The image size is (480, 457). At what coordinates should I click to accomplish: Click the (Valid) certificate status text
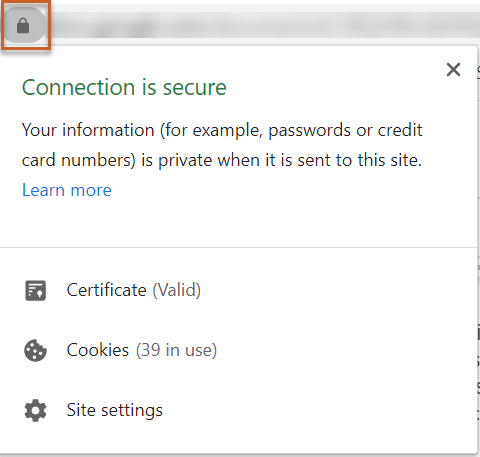pos(177,290)
